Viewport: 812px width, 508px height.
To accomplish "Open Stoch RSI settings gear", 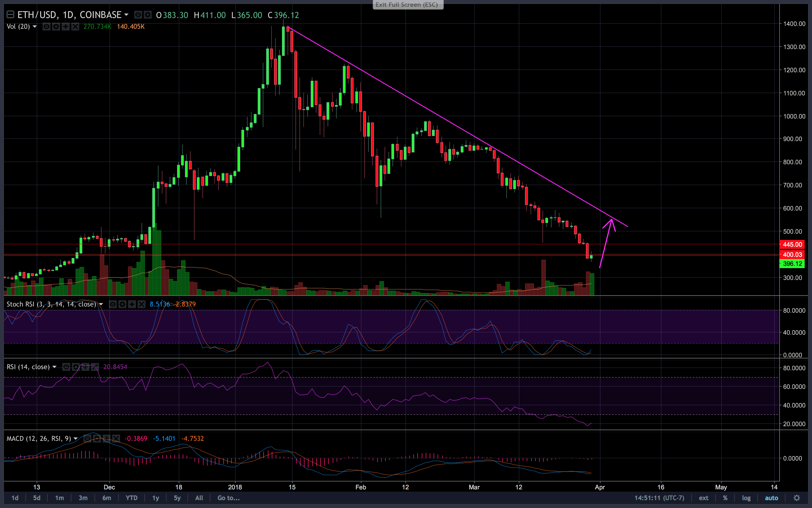I will (x=122, y=305).
